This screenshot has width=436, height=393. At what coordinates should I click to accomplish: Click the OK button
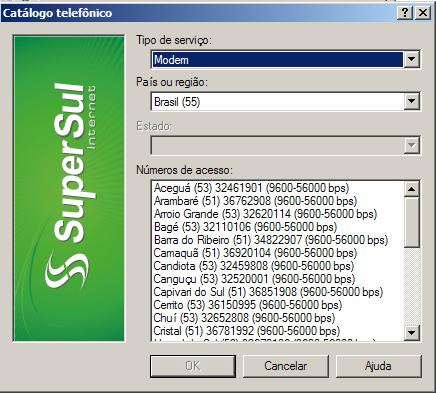pyautogui.click(x=193, y=366)
